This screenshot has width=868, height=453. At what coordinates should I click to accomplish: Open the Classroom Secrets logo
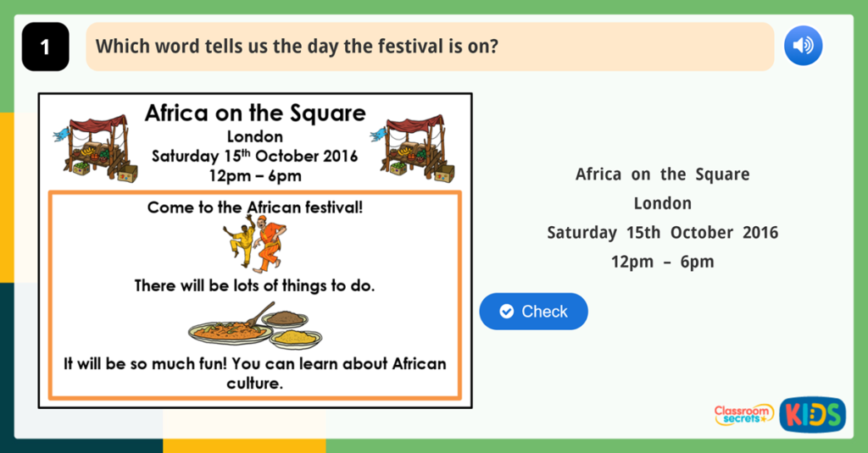coord(743,414)
